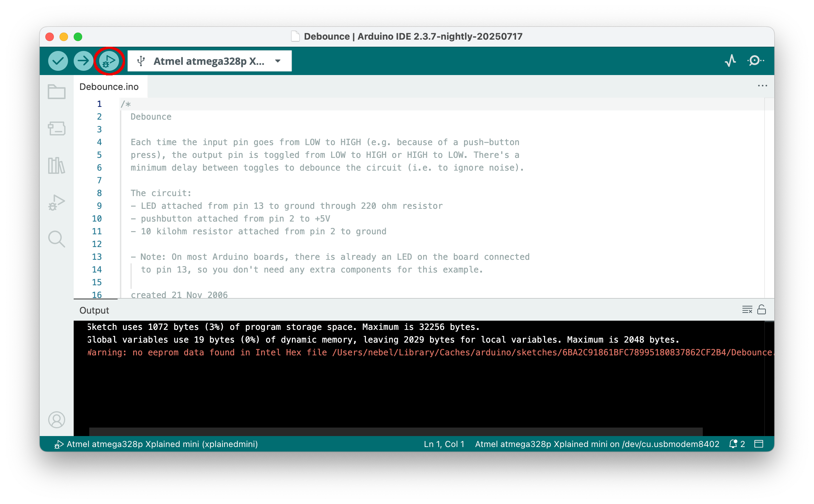The width and height of the screenshot is (814, 504).
Task: Open the Library Manager sidebar panel
Action: click(x=57, y=166)
